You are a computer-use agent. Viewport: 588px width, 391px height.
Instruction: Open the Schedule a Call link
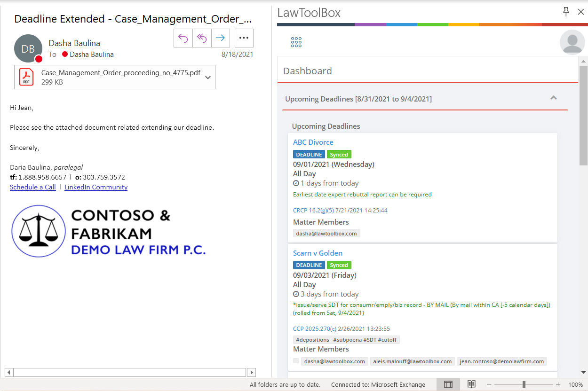pos(32,187)
